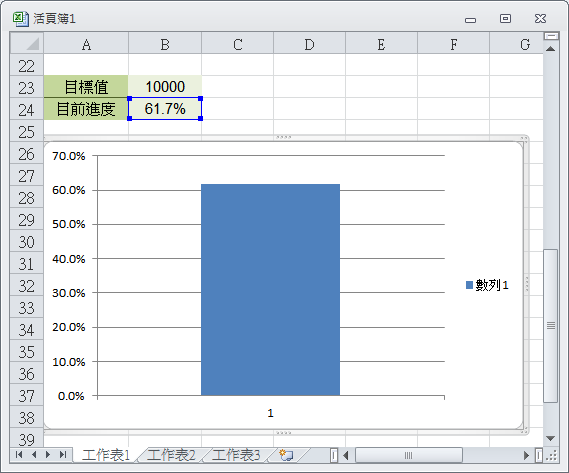Click the 0.0% axis label
569x473 pixels.
point(71,396)
